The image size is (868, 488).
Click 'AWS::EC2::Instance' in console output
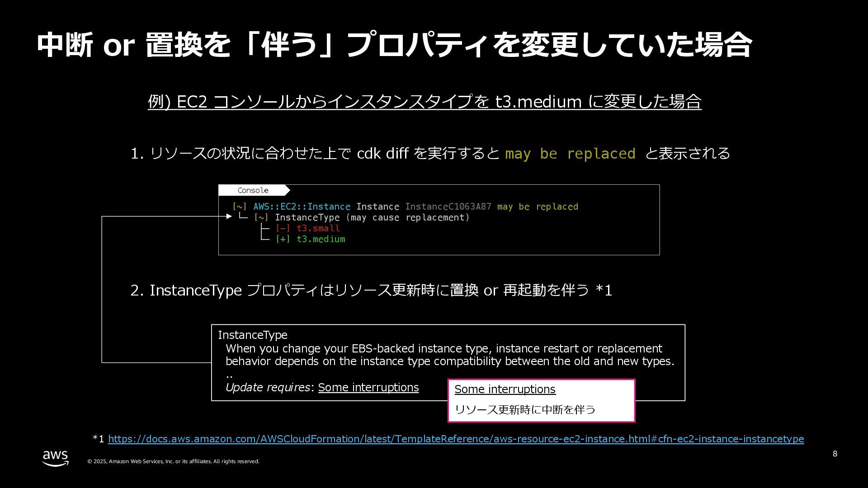click(x=302, y=206)
